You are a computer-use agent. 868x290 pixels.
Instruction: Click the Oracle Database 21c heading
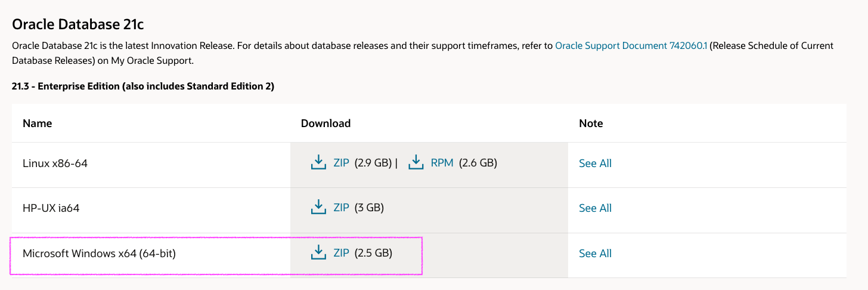pos(78,24)
